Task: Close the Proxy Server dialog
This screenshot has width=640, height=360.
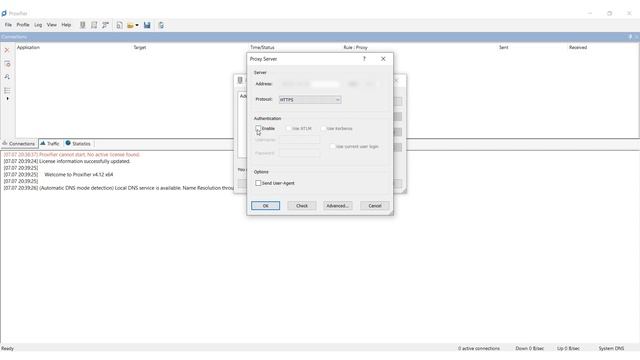Action: click(383, 59)
